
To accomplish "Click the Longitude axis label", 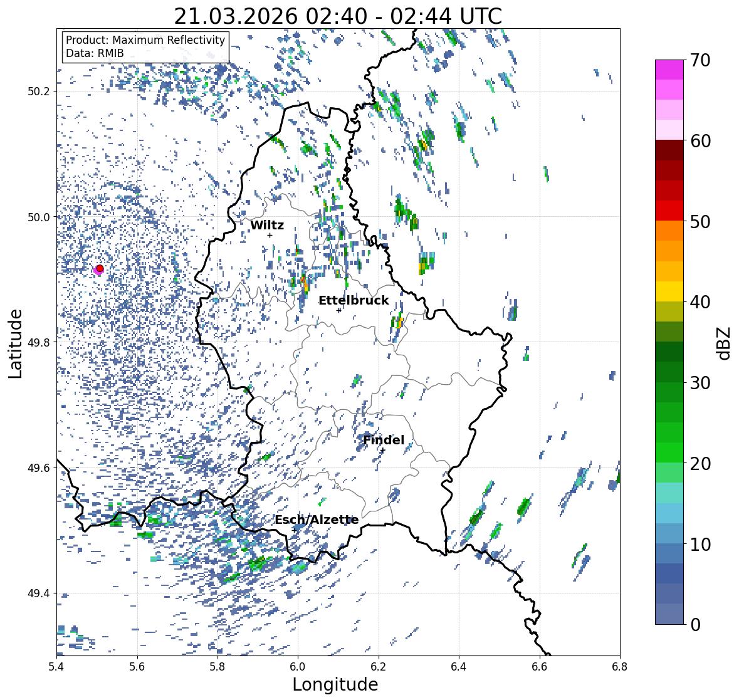I will [335, 684].
